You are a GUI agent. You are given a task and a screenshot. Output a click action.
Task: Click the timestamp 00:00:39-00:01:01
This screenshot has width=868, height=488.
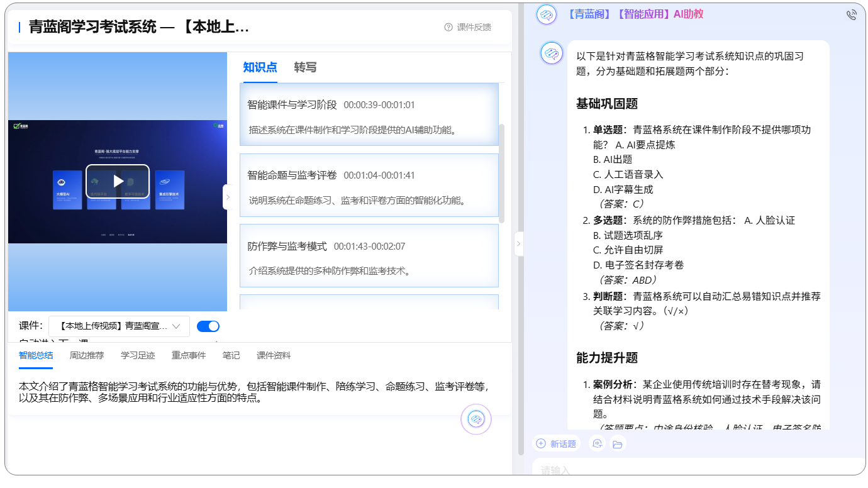pyautogui.click(x=379, y=105)
